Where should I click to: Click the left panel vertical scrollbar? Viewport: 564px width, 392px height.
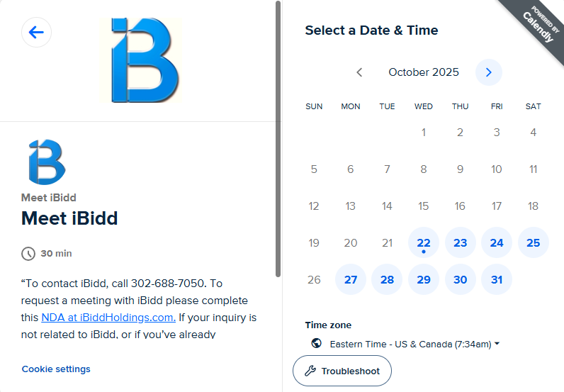click(278, 142)
